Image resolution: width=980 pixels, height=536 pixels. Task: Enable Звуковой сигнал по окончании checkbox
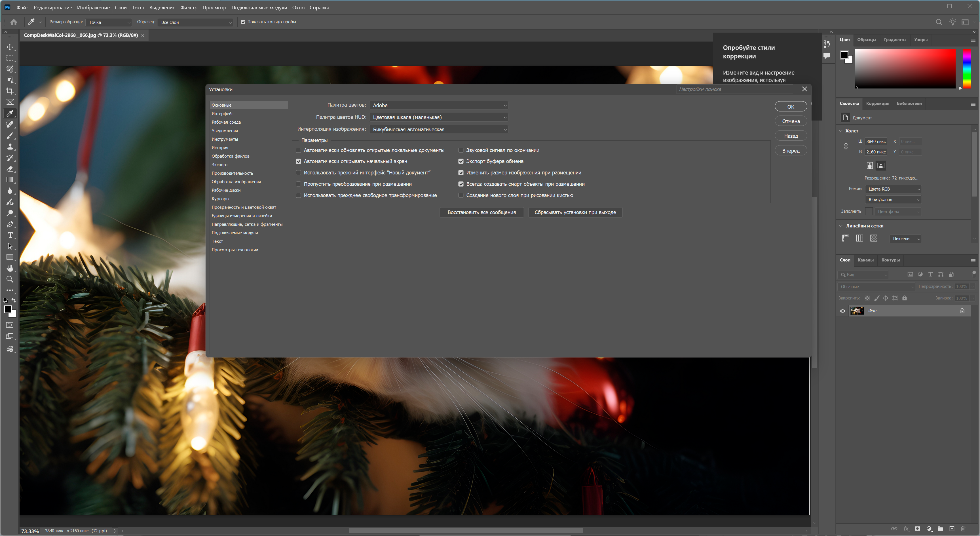click(x=461, y=150)
